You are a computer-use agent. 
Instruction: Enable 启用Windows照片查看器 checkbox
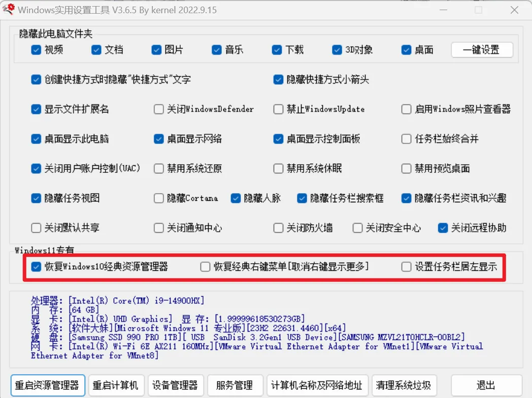click(x=406, y=109)
